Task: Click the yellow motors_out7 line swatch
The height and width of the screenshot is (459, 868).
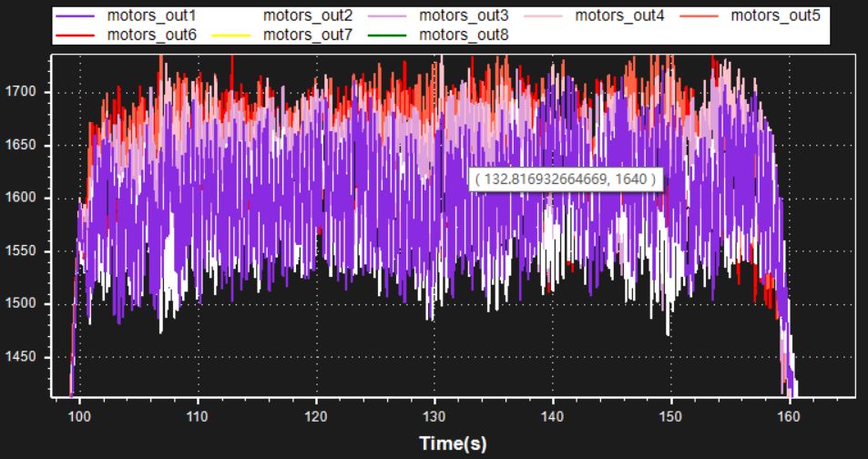Action: 230,36
